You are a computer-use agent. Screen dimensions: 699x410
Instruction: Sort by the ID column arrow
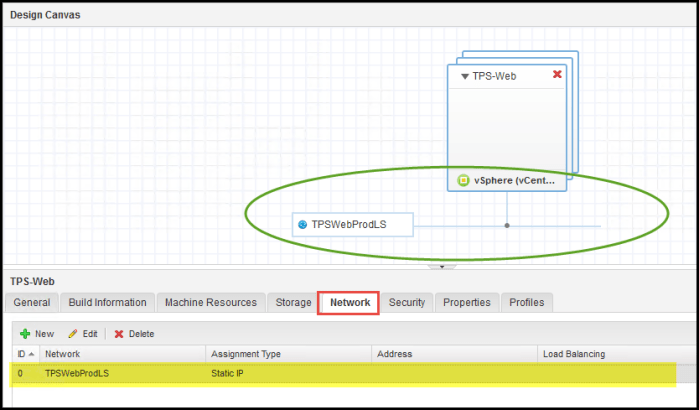coord(32,354)
